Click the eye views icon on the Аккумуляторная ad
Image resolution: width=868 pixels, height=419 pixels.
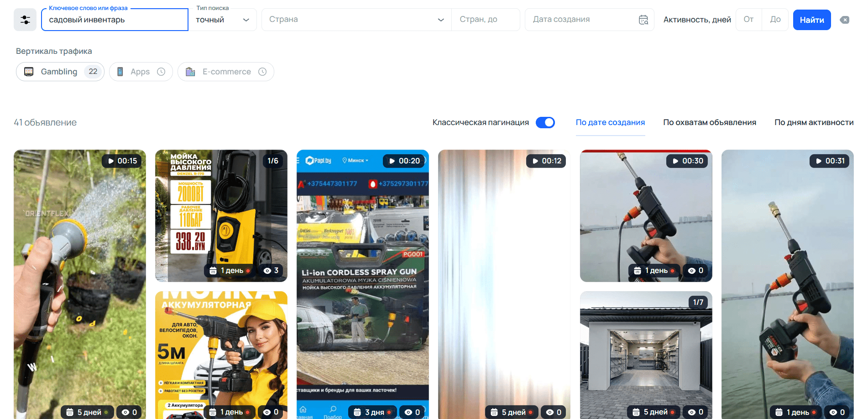267,412
